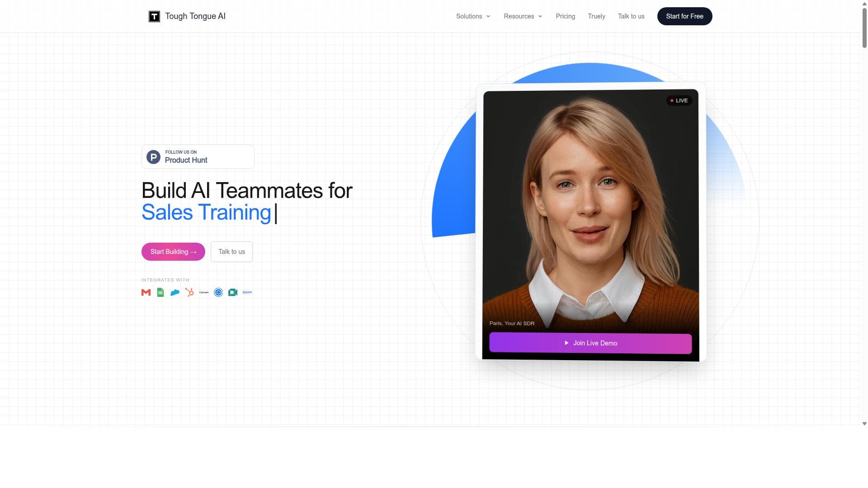
Task: Click the "Paris, Your AI SDR" caption
Action: 512,324
